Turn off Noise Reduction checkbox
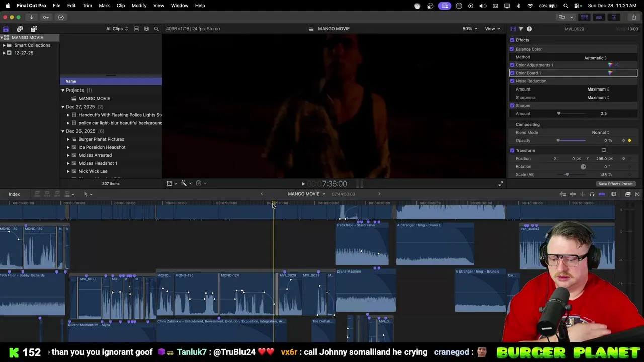This screenshot has height=362, width=644. [512, 81]
